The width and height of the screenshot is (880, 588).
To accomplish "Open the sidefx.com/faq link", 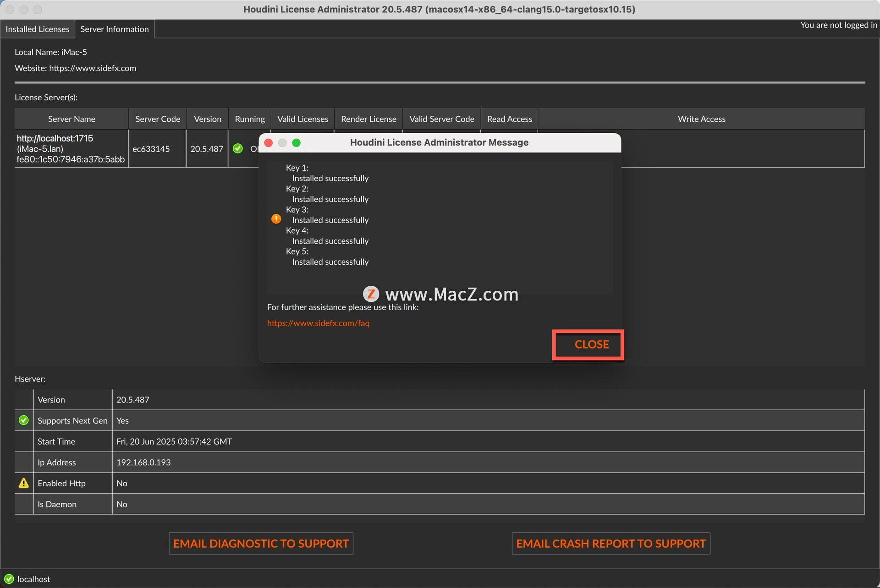I will 318,323.
